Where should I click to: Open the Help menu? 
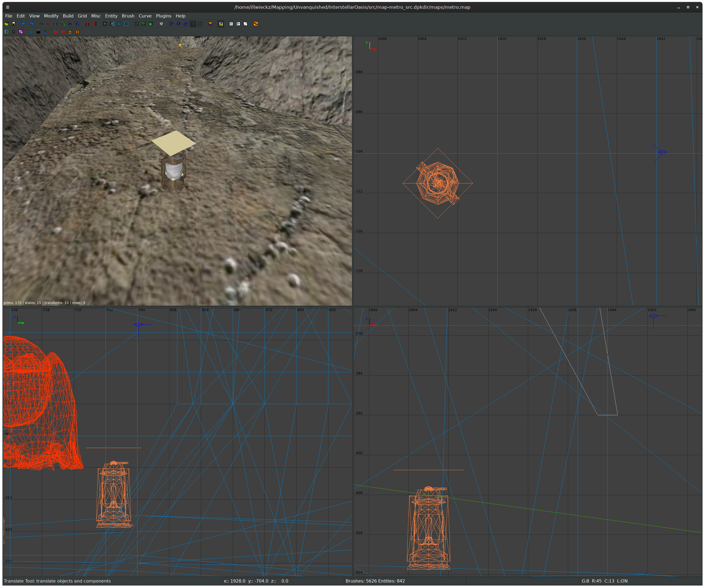(181, 16)
